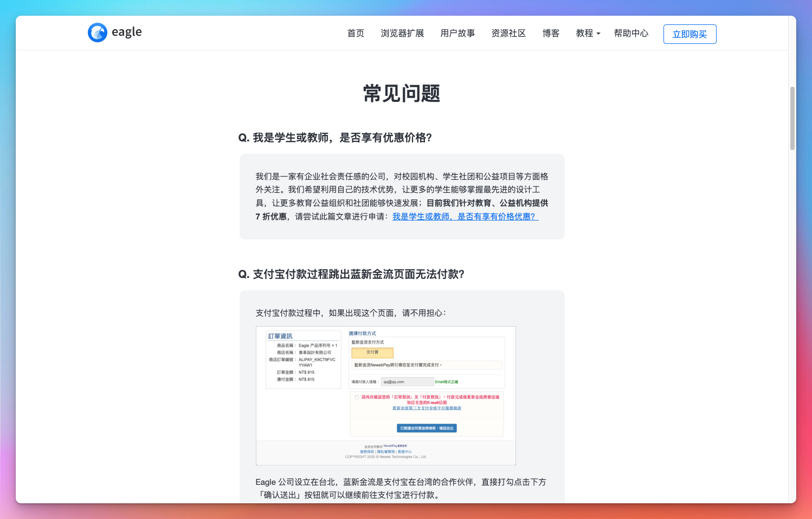Click the 立即购买 button
Image resolution: width=812 pixels, height=519 pixels.
click(x=689, y=34)
